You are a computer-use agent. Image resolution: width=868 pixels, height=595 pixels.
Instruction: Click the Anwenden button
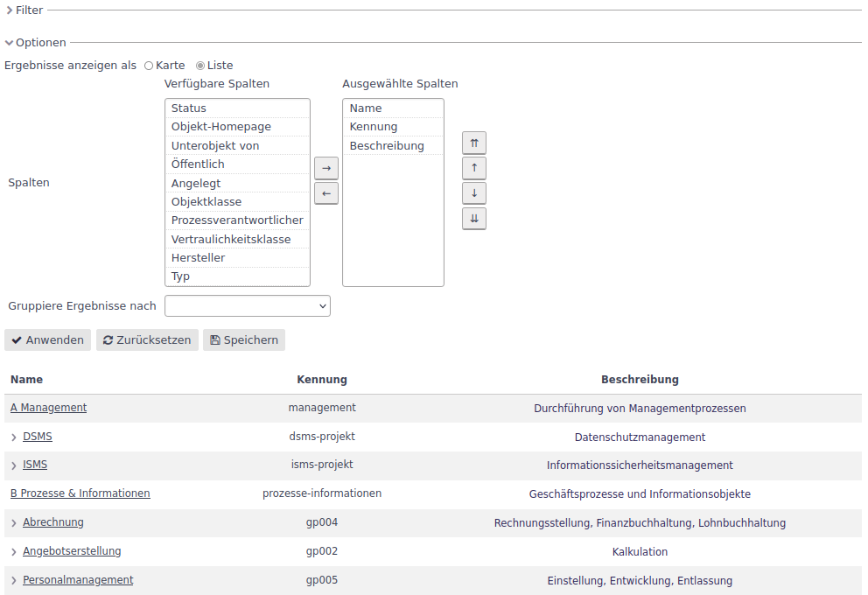click(47, 339)
